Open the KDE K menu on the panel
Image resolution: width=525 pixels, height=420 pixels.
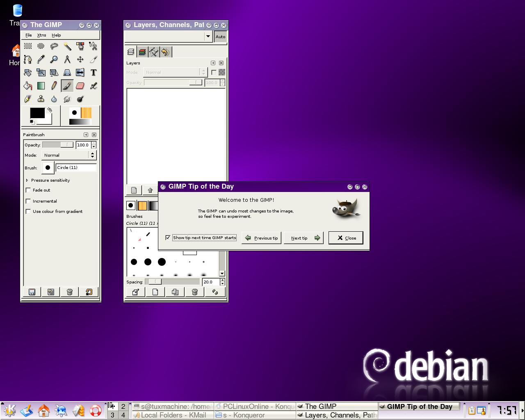pos(9,410)
